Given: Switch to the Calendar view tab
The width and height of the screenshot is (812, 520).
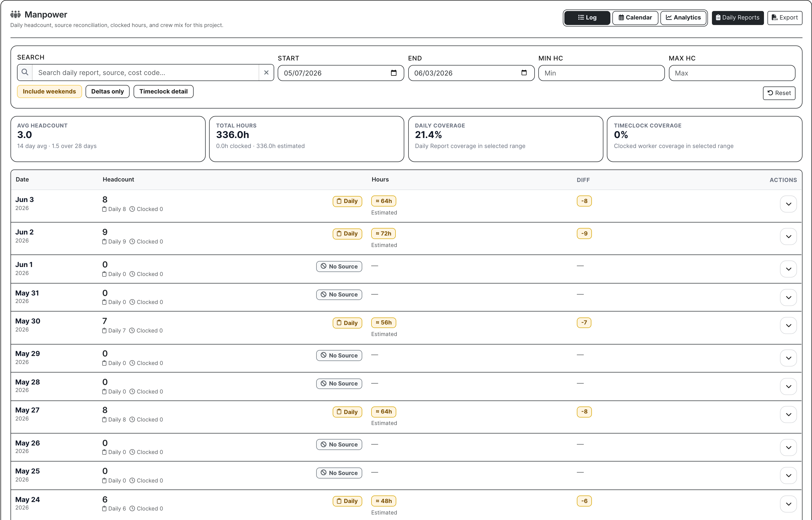Looking at the screenshot, I should coord(635,17).
